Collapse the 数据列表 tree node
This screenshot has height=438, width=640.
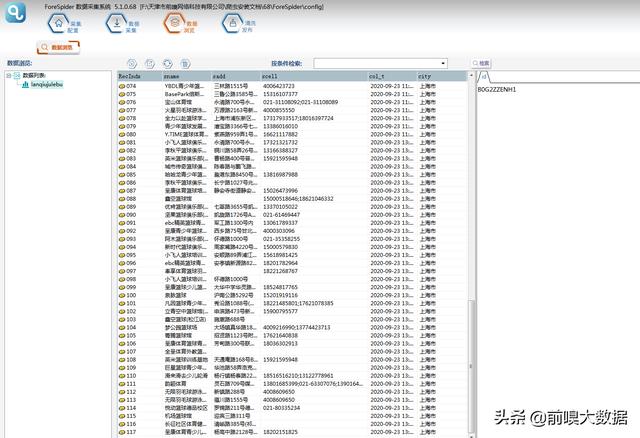[x=9, y=76]
